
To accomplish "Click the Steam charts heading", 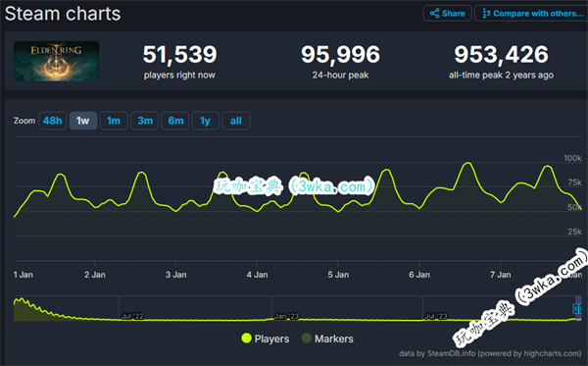I will pos(63,14).
